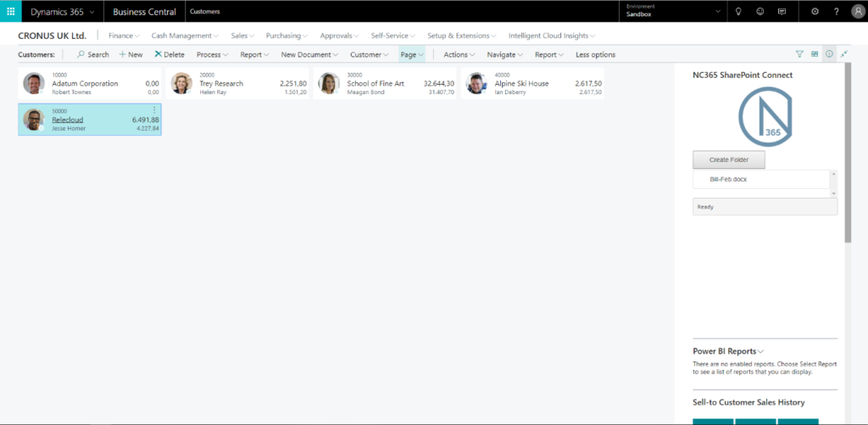Click Less options in action bar

click(x=595, y=54)
